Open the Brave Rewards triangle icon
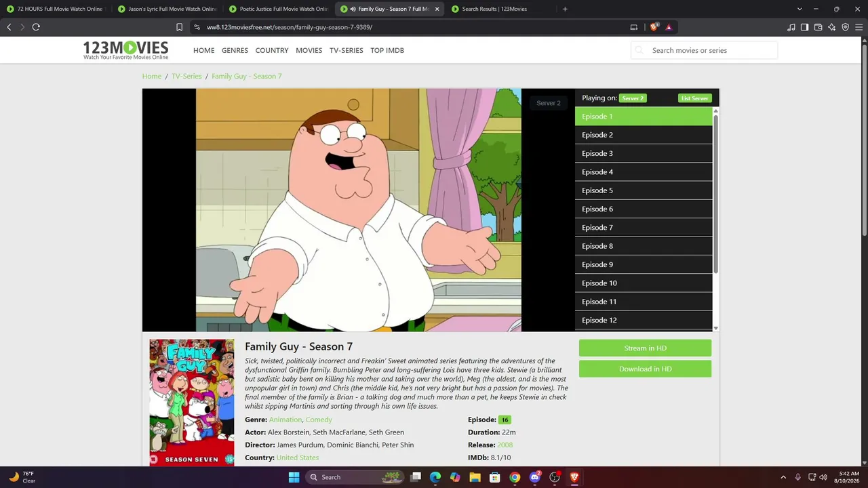Screen dimensions: 868x488 tap(669, 27)
